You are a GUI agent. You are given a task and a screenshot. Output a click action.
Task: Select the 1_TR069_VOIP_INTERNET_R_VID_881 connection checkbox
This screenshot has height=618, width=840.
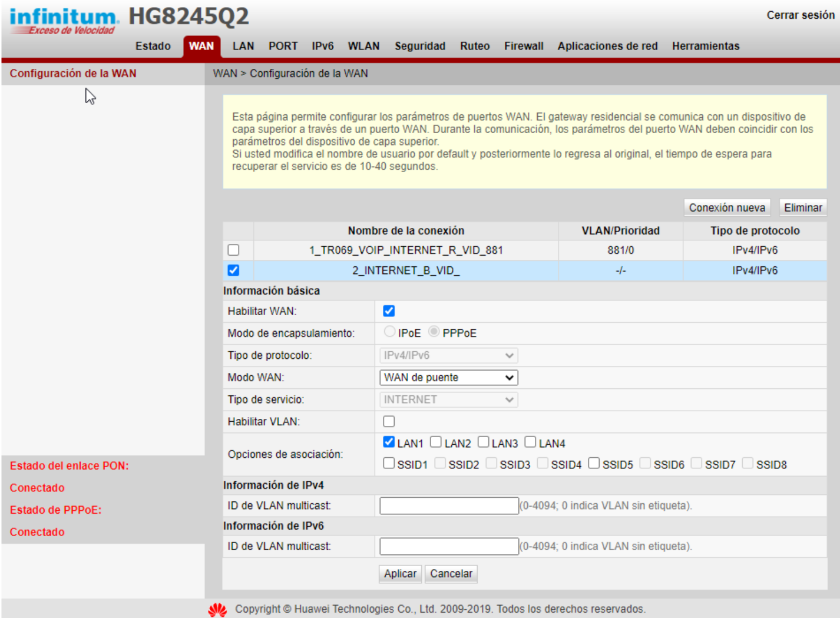233,250
